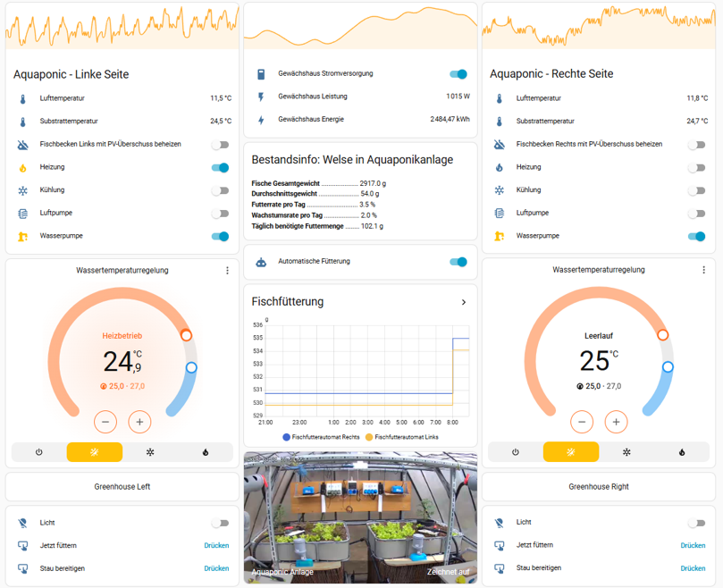723x588 pixels.
Task: Click thermometer icon beside left Lufttemperatur
Action: (22, 98)
